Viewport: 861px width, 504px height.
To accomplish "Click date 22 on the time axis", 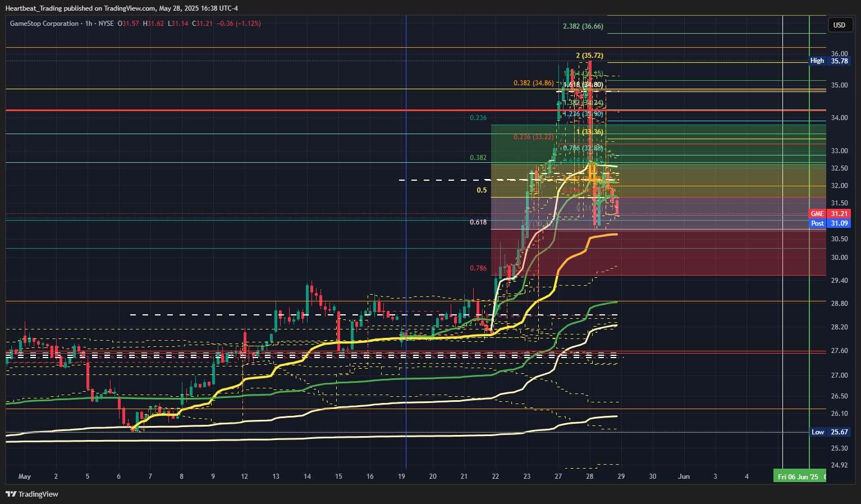I will [495, 476].
